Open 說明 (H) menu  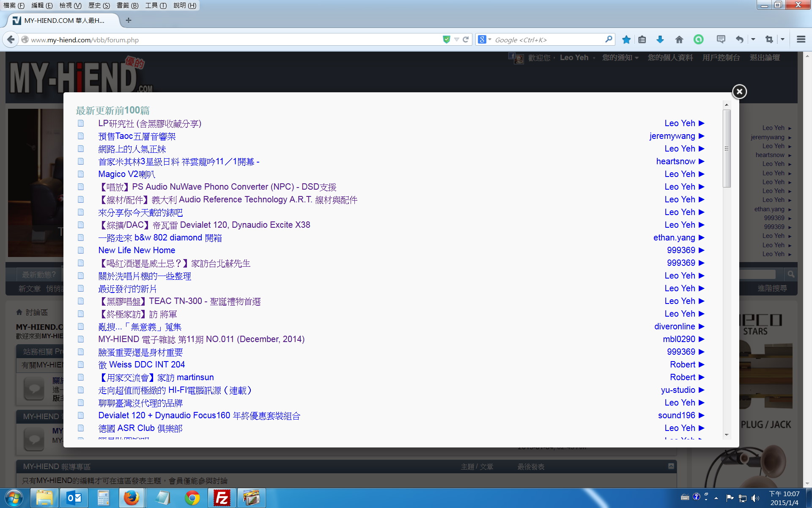[185, 5]
